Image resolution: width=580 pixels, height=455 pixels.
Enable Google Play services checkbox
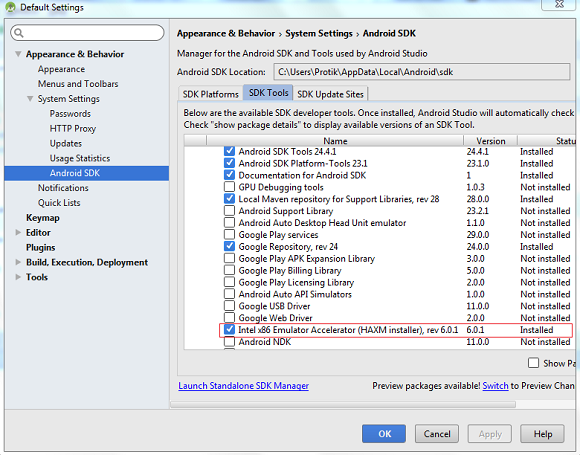coord(229,234)
